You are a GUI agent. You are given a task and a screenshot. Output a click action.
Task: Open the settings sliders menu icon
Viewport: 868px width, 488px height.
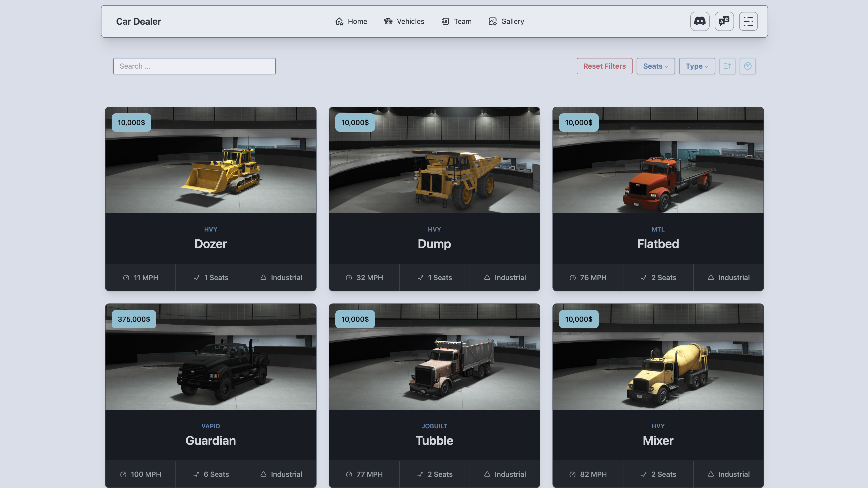click(748, 21)
